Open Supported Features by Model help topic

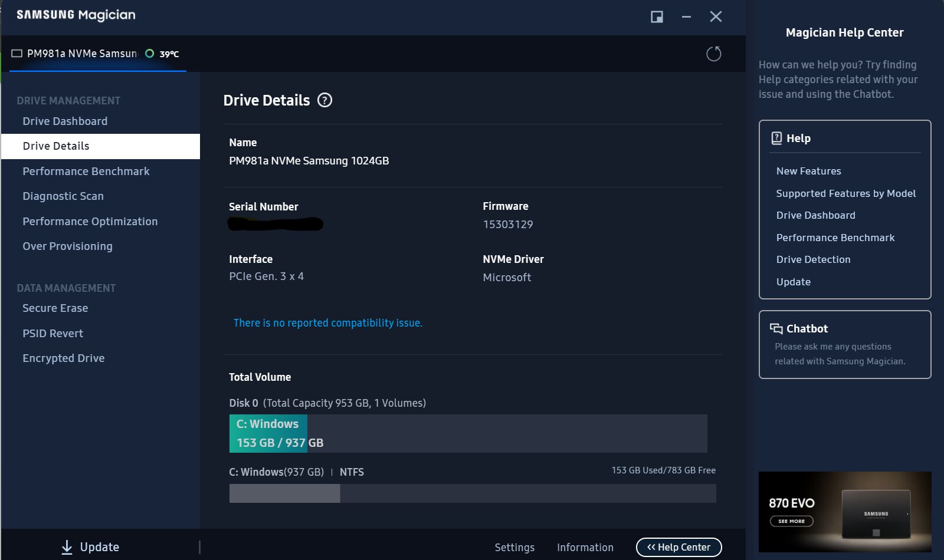point(846,193)
